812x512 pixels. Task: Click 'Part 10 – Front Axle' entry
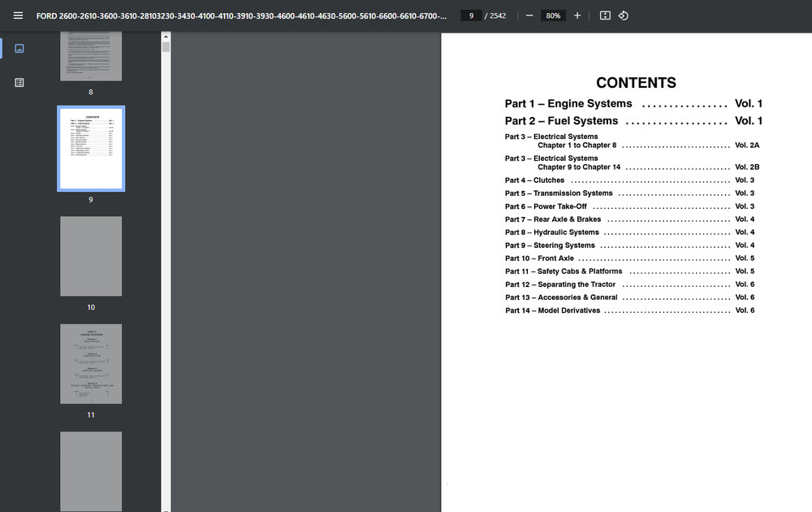pyautogui.click(x=540, y=258)
